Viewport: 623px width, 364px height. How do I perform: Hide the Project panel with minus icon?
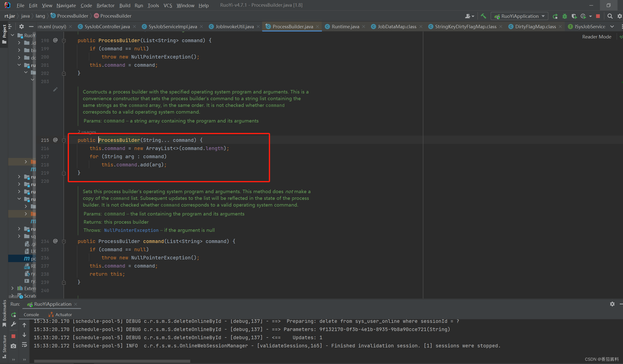[31, 27]
